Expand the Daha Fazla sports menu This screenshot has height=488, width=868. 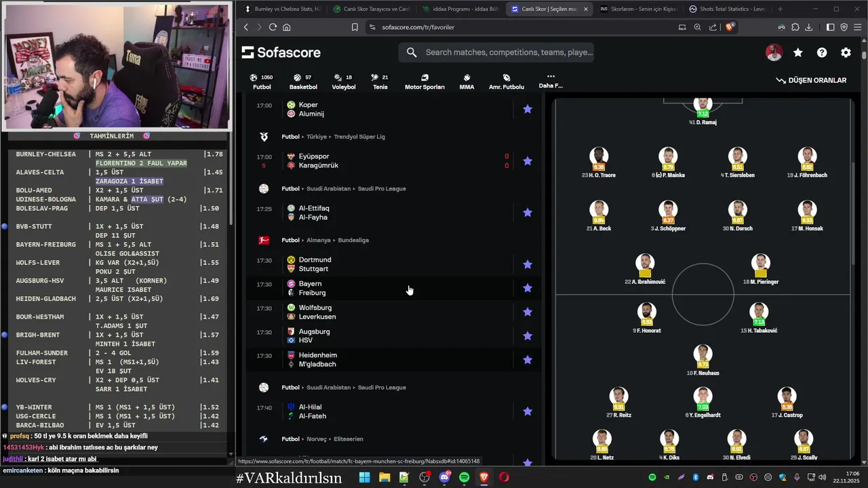(551, 81)
